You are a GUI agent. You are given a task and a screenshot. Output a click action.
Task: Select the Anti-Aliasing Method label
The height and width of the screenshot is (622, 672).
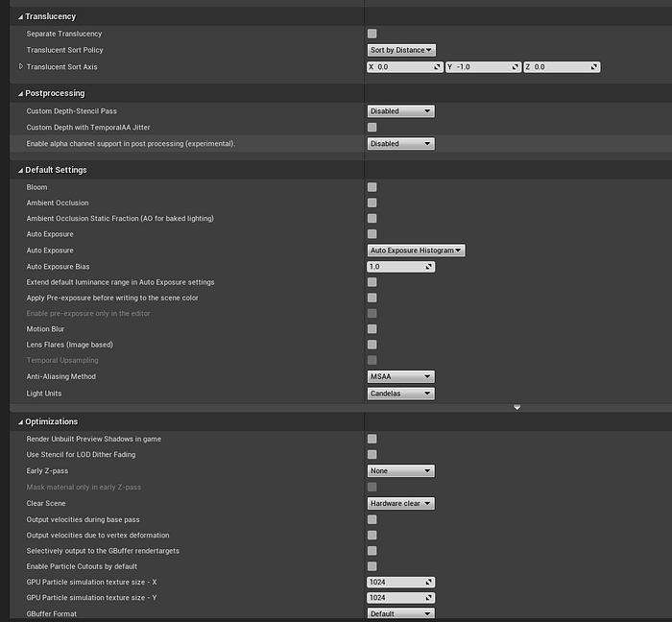[x=61, y=376]
